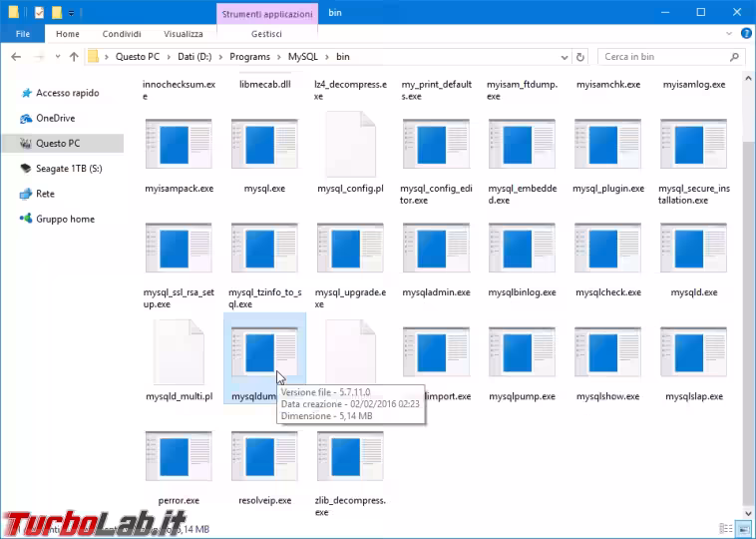The image size is (756, 539).
Task: Switch to large icons view button
Action: tap(745, 528)
